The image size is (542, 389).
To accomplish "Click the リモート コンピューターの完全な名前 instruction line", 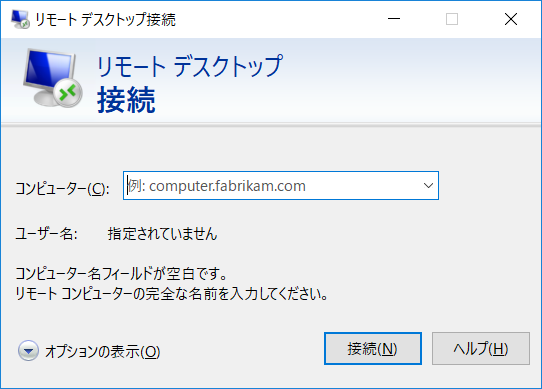I will point(171,294).
